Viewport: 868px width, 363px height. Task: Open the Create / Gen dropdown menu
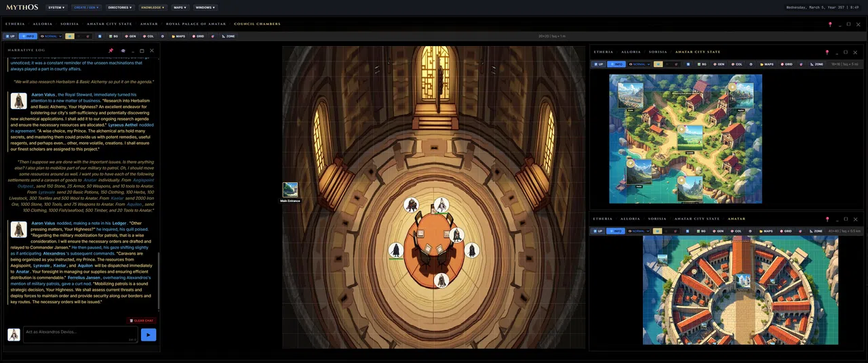[86, 7]
